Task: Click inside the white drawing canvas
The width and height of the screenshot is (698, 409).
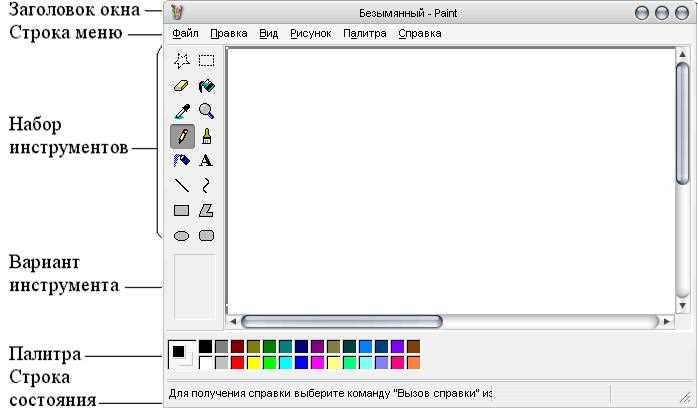Action: coord(451,180)
